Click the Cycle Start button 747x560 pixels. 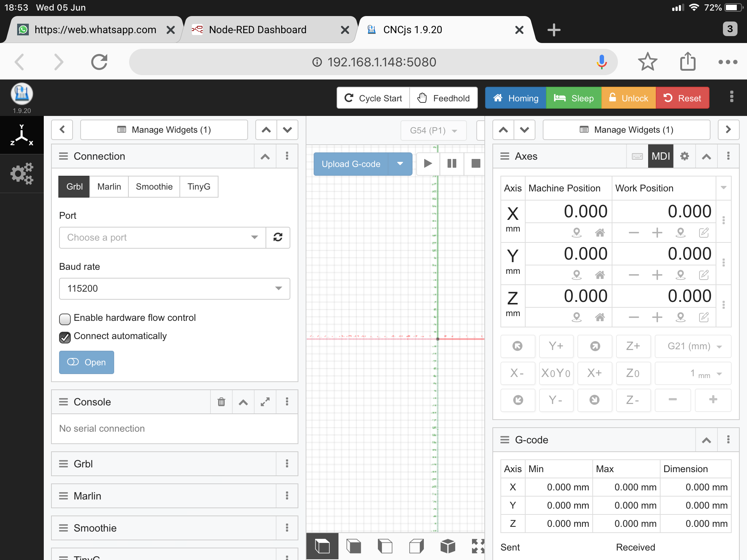tap(373, 98)
